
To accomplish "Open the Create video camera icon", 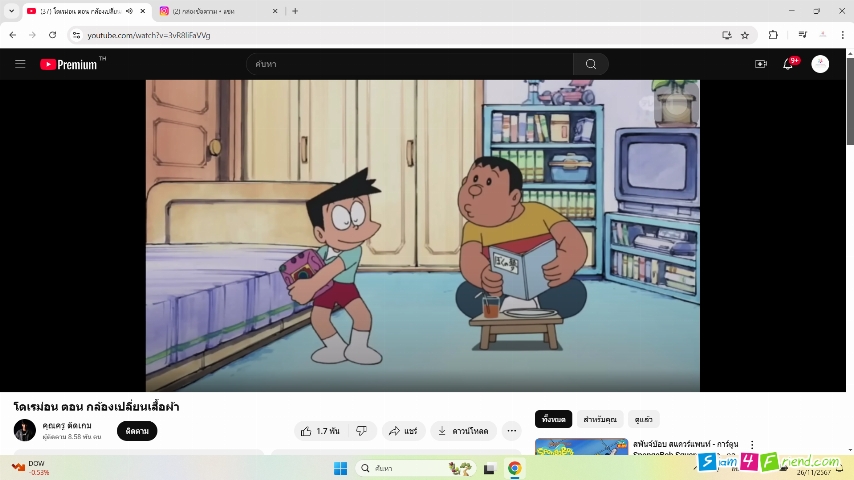I will [x=761, y=64].
